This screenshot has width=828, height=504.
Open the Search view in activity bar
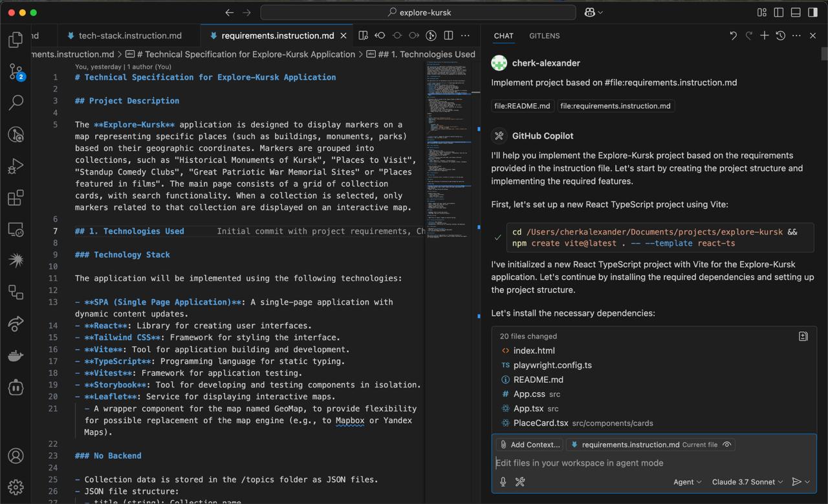[16, 102]
